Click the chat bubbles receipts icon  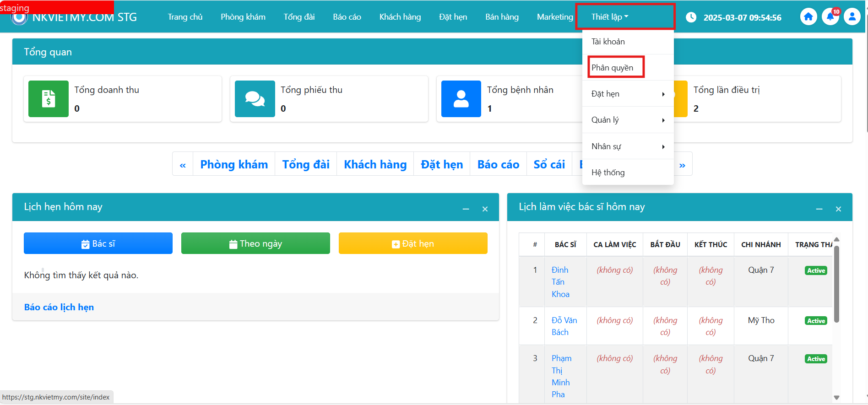tap(255, 99)
